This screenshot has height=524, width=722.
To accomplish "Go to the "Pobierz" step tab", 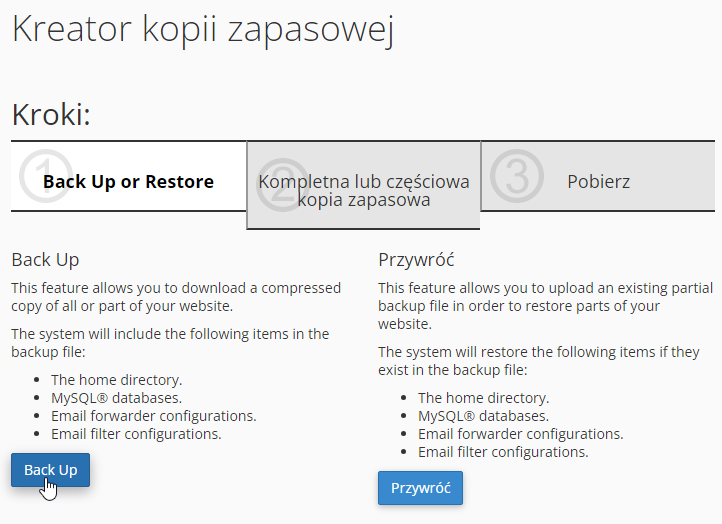I will tap(598, 182).
